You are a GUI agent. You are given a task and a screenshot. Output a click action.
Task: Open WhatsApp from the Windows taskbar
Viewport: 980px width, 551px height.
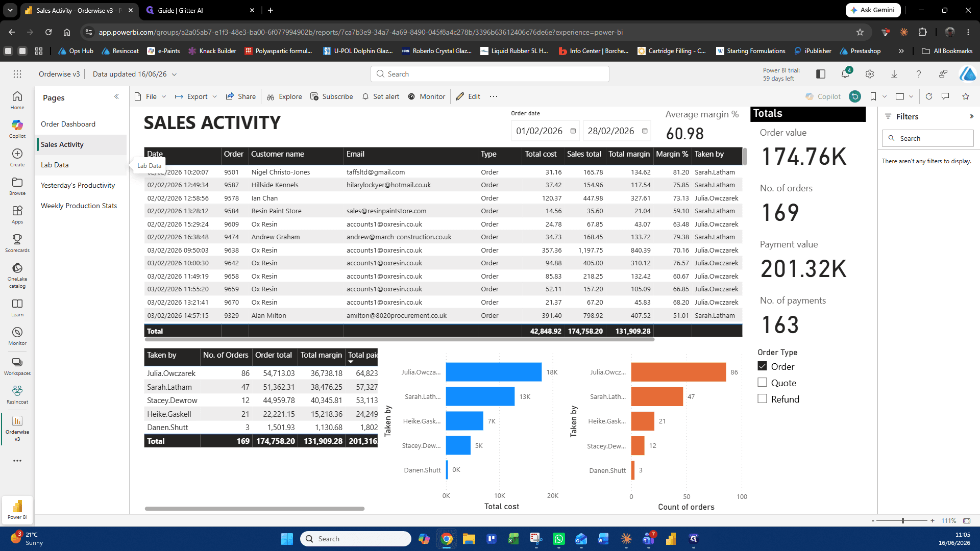[559, 539]
